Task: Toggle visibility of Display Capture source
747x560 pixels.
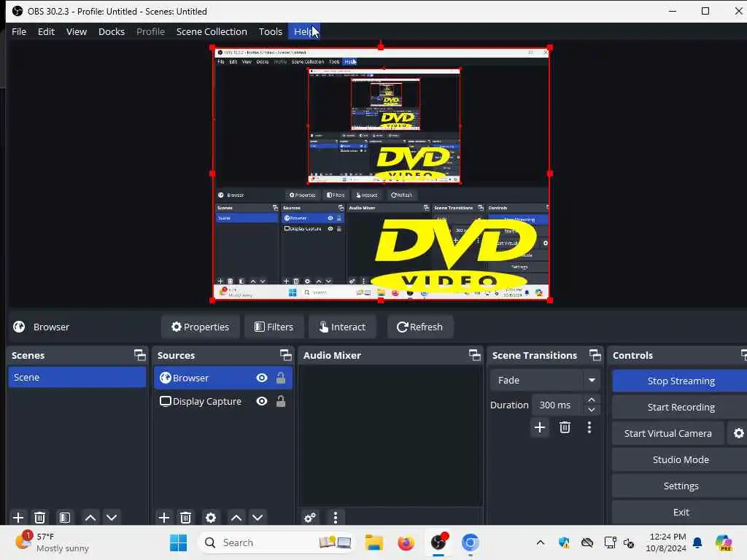Action: (262, 401)
